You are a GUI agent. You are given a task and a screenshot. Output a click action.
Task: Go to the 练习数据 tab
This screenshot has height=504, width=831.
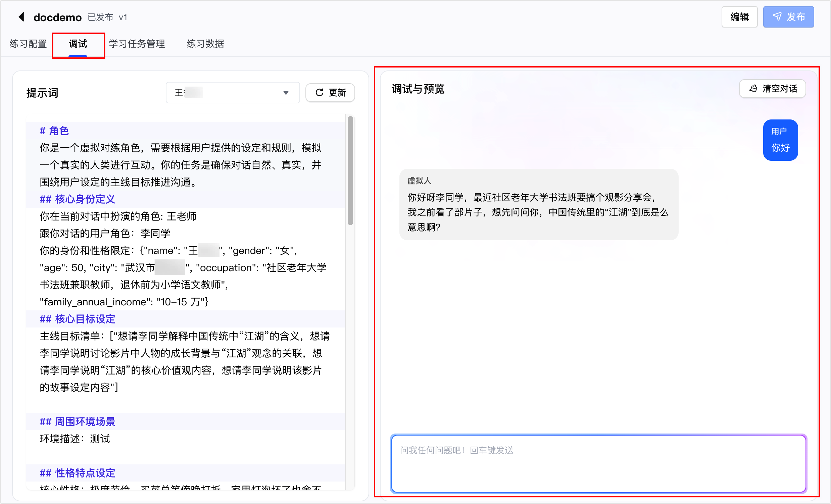click(x=205, y=44)
